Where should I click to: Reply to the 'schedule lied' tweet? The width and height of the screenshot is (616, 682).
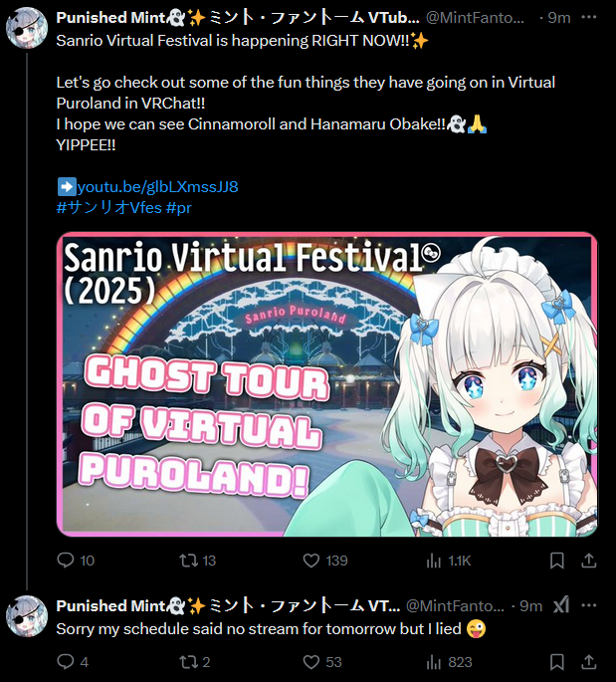tap(73, 662)
